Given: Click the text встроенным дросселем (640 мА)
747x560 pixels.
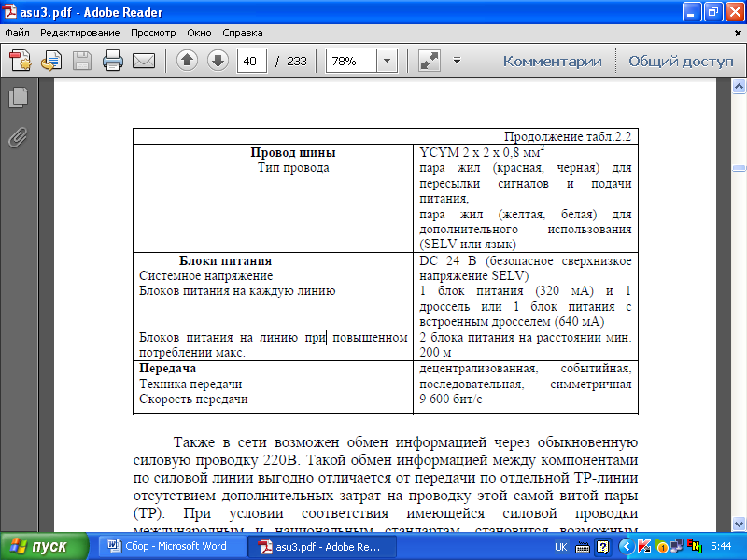Looking at the screenshot, I should (512, 321).
